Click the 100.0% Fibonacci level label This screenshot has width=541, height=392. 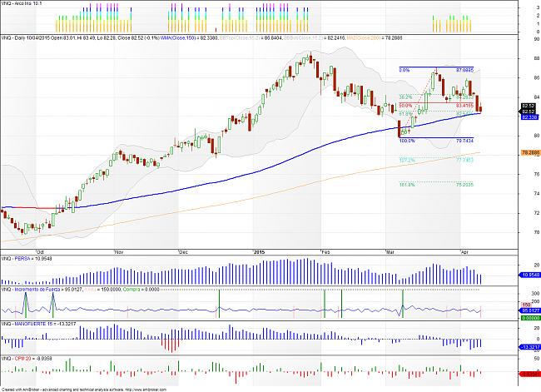coord(407,141)
